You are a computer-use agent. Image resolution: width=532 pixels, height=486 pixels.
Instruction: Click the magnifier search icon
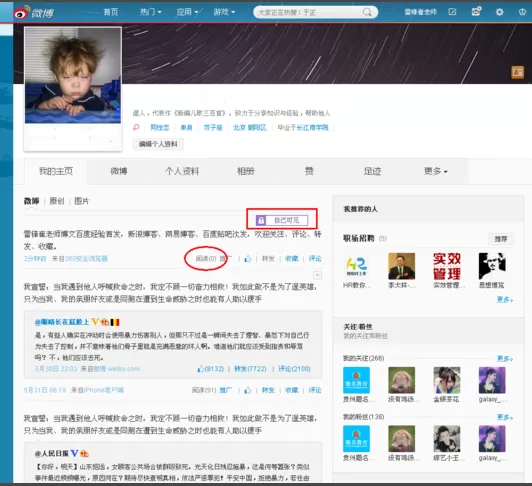coord(367,13)
